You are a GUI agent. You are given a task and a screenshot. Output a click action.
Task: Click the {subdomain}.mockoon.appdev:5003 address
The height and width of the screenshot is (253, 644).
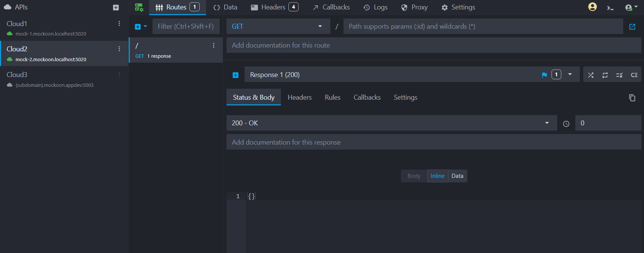[54, 85]
